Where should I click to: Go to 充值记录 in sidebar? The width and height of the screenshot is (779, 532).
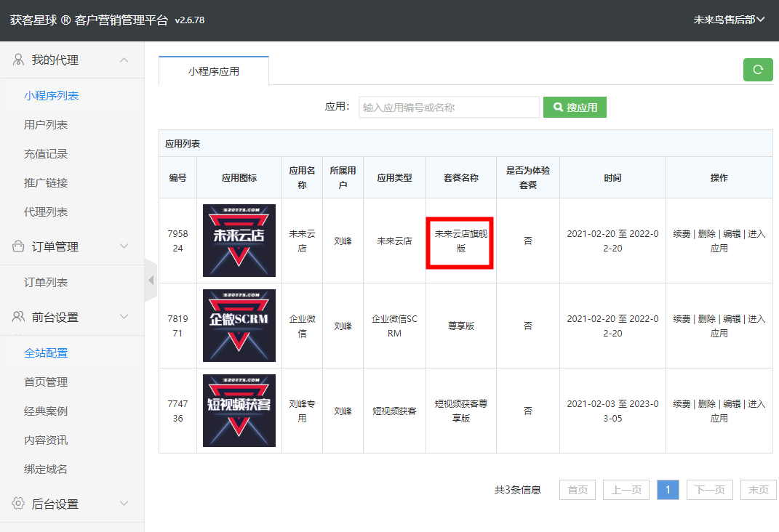coord(46,154)
